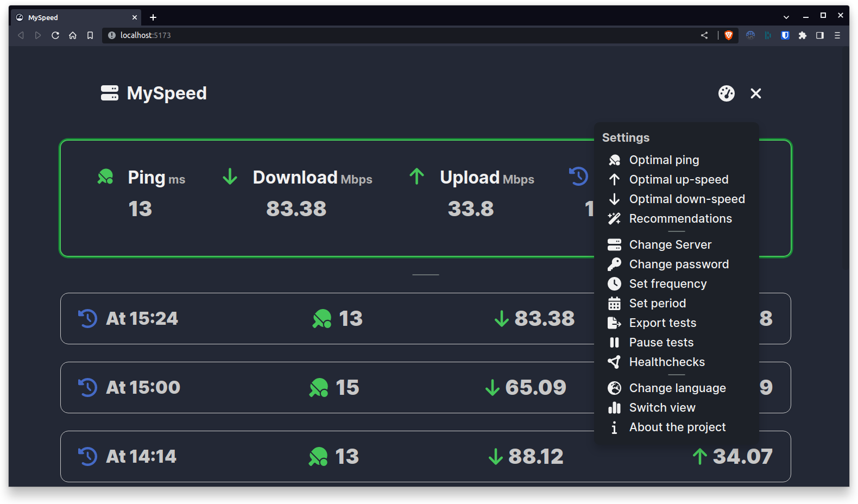The image size is (858, 504).
Task: Open Recommendations via magic wand icon
Action: click(614, 219)
